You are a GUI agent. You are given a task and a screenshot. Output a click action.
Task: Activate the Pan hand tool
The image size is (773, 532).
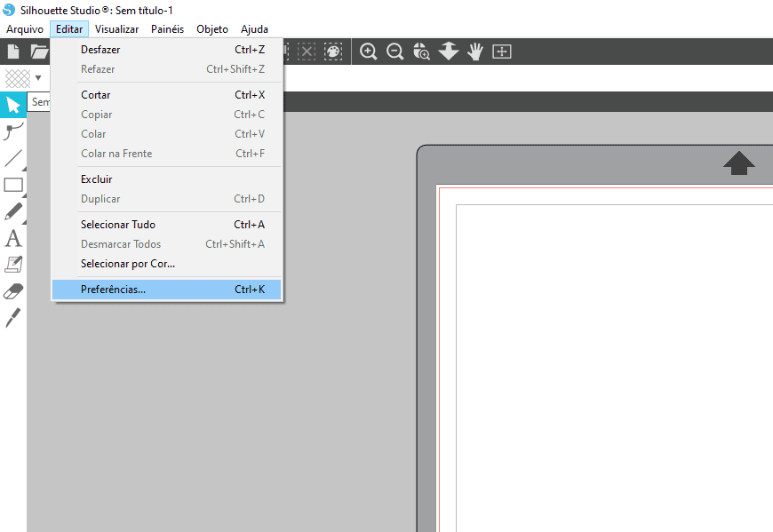[x=475, y=52]
